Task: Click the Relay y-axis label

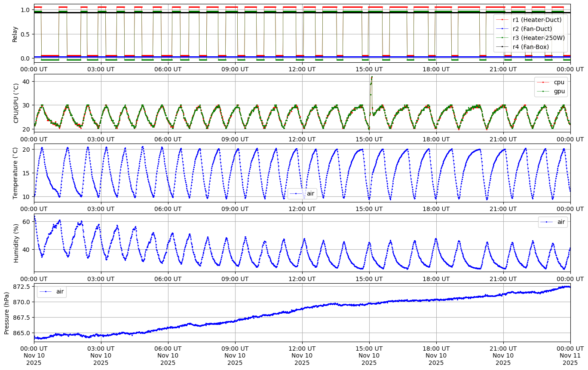Action: pyautogui.click(x=15, y=34)
